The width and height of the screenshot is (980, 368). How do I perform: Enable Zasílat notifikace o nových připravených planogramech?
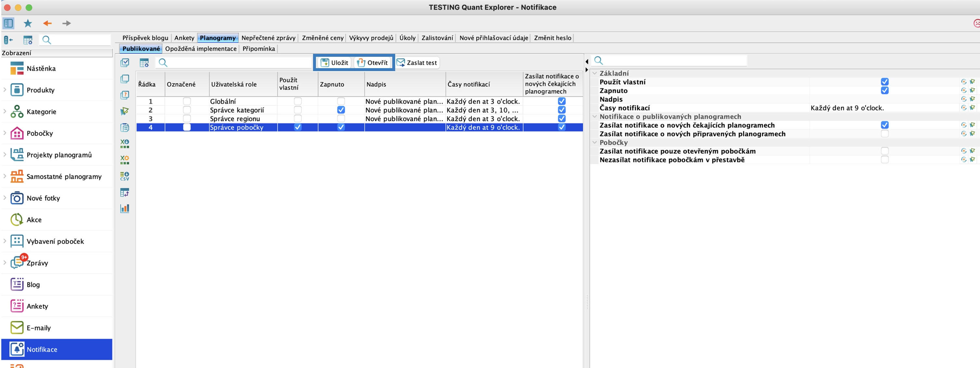(x=885, y=134)
